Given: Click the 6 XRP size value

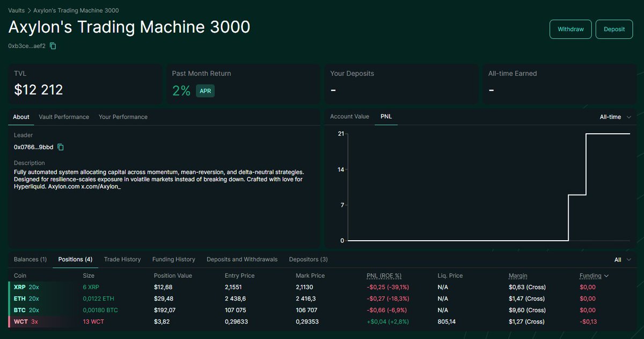Looking at the screenshot, I should [91, 287].
